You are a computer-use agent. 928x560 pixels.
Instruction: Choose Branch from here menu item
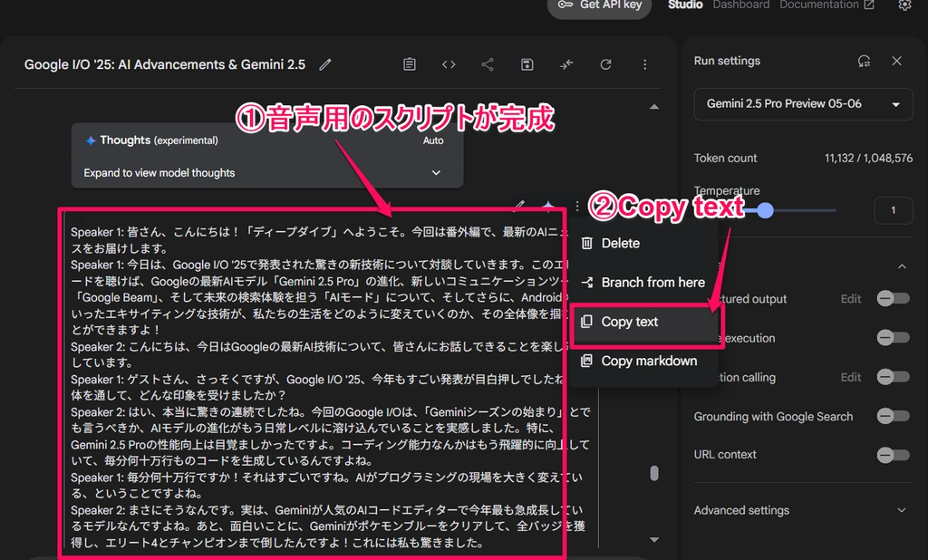point(644,283)
